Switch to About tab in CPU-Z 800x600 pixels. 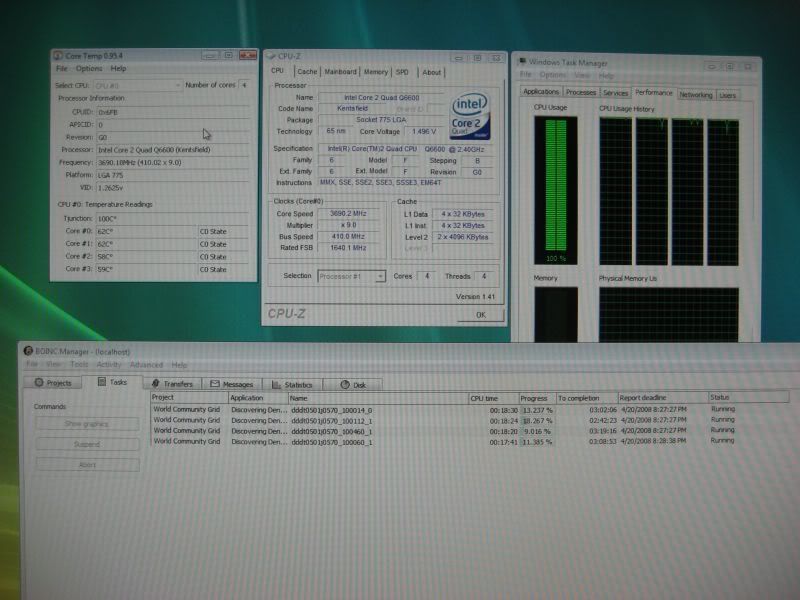coord(432,72)
